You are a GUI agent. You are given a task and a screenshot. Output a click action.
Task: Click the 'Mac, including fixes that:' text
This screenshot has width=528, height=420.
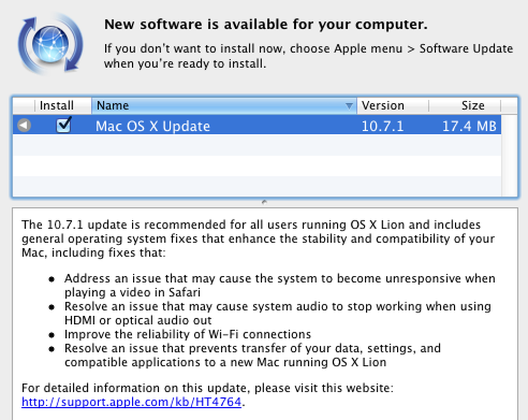click(93, 253)
